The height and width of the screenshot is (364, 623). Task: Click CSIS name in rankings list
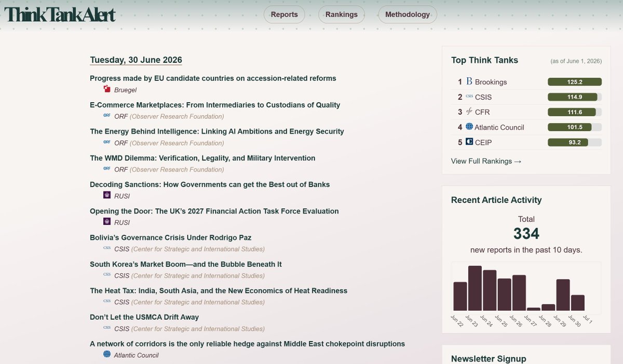[x=483, y=97]
